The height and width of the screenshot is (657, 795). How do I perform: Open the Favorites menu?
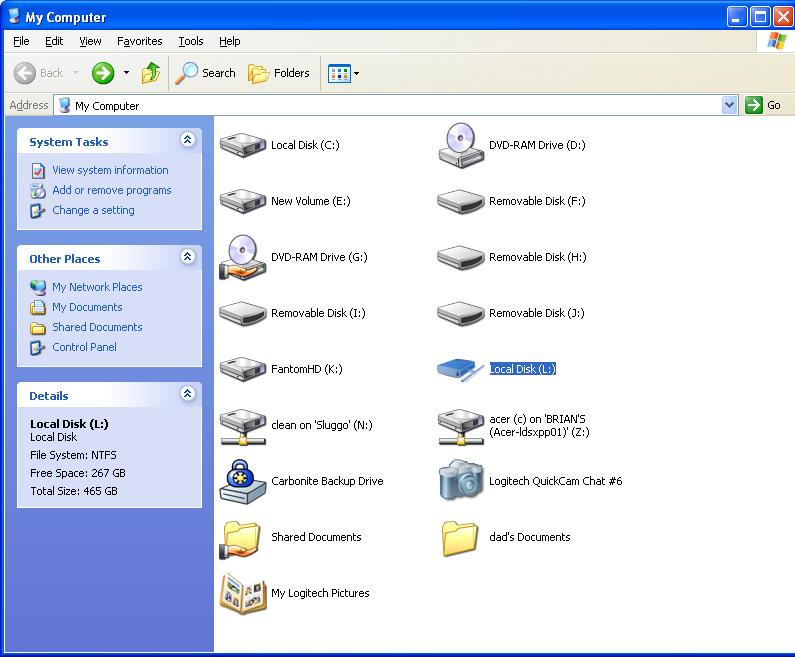[139, 41]
